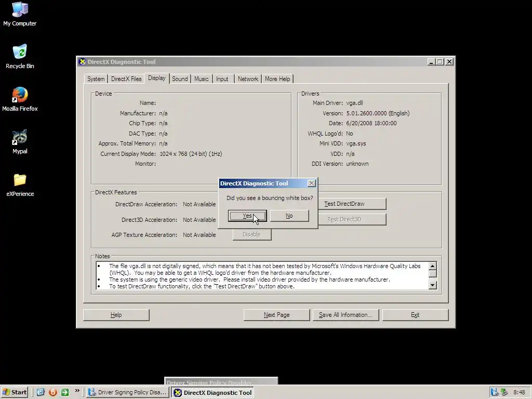Open My Computer desktop icon
Viewport: 532px width, 399px height.
(x=20, y=14)
